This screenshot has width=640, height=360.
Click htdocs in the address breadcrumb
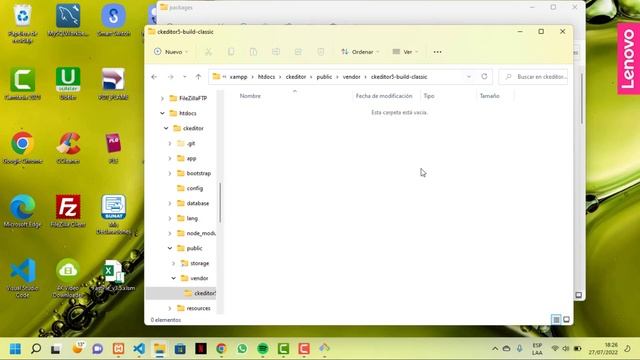point(267,77)
